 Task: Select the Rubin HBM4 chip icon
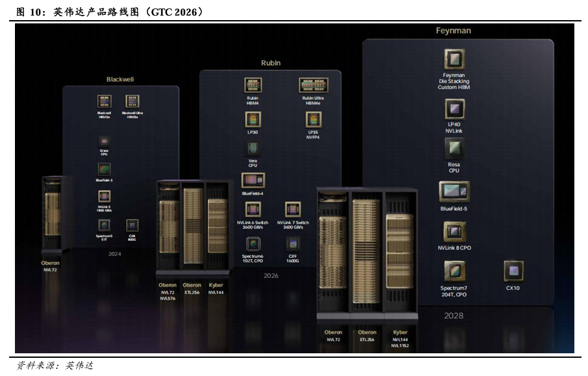tap(253, 86)
